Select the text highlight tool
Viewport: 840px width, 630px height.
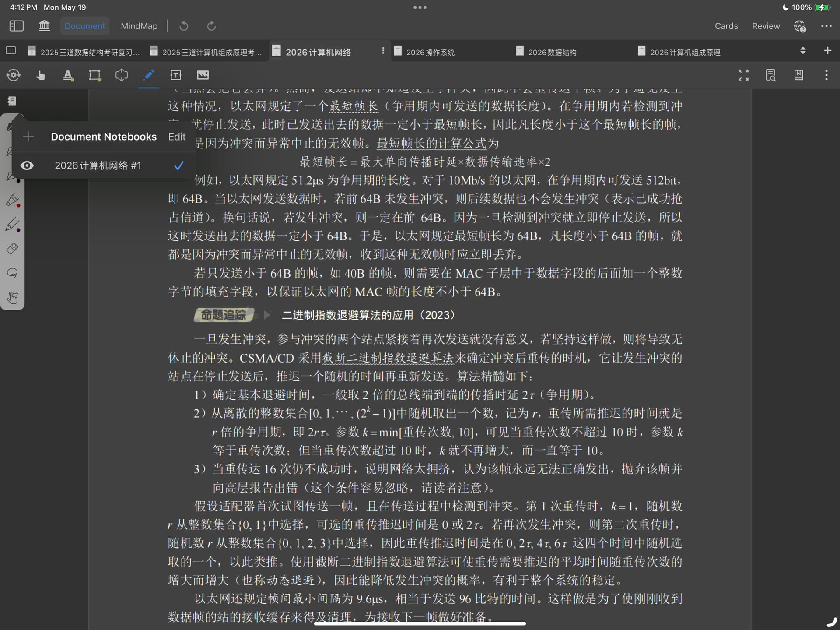point(68,75)
